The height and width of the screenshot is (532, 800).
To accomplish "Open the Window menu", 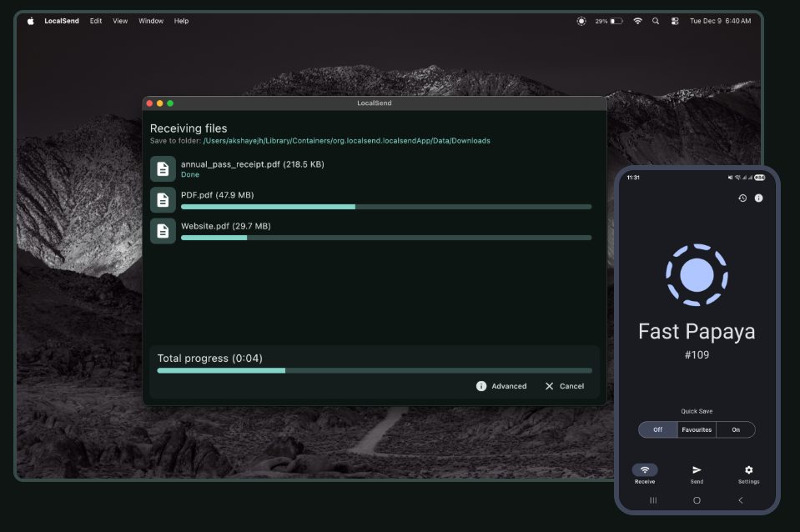I will (151, 21).
